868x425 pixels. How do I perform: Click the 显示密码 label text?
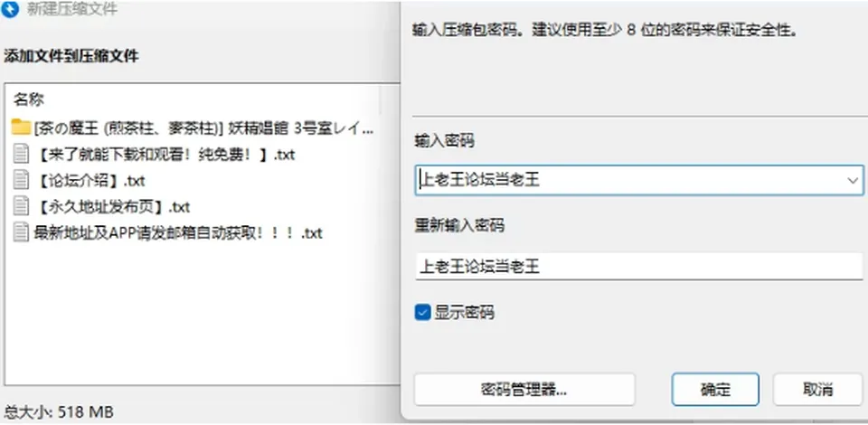[x=464, y=313]
